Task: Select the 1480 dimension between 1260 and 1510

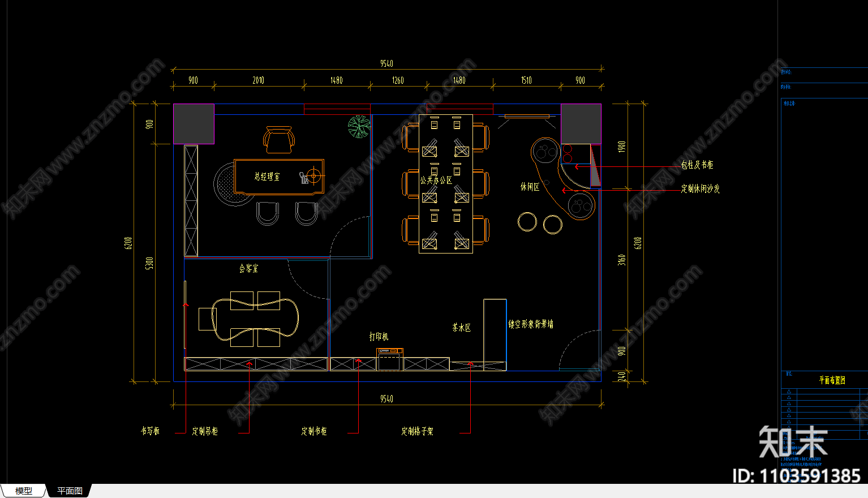Action: click(x=459, y=80)
